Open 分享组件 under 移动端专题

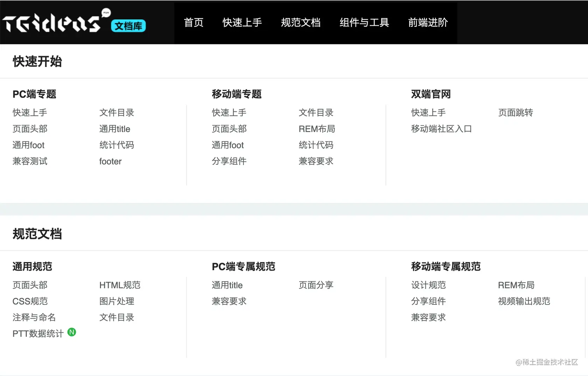229,161
